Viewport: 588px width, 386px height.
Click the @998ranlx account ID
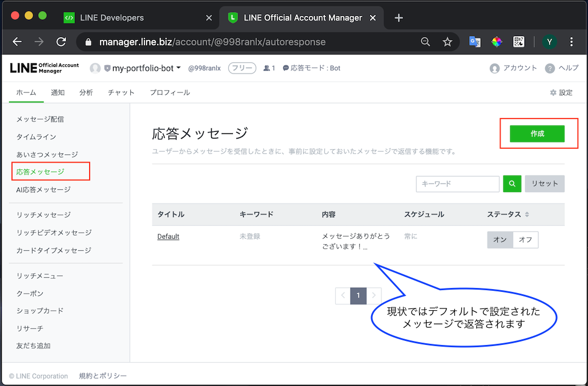(204, 68)
